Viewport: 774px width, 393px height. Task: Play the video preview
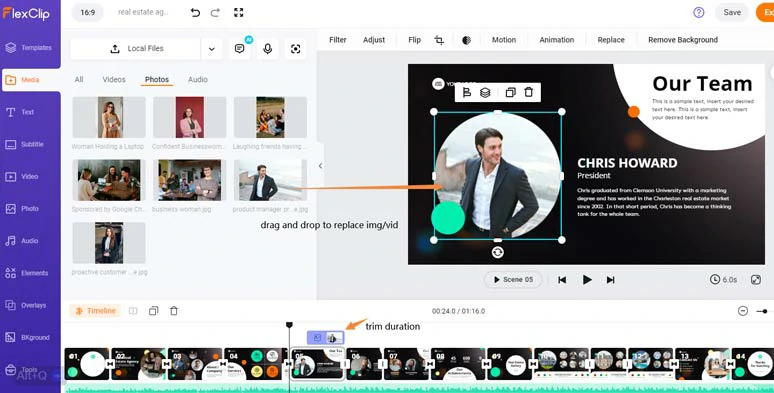point(587,280)
